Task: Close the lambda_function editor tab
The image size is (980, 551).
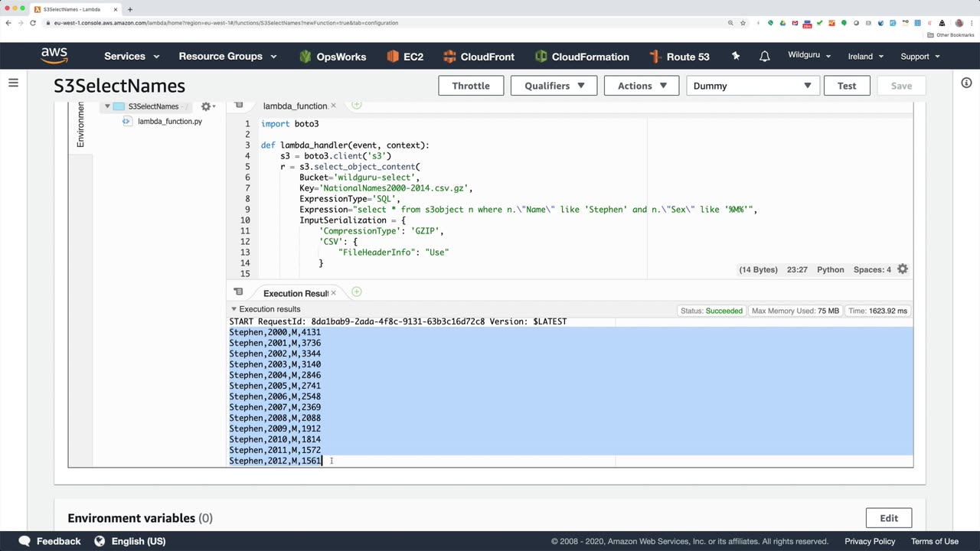Action: click(x=333, y=106)
